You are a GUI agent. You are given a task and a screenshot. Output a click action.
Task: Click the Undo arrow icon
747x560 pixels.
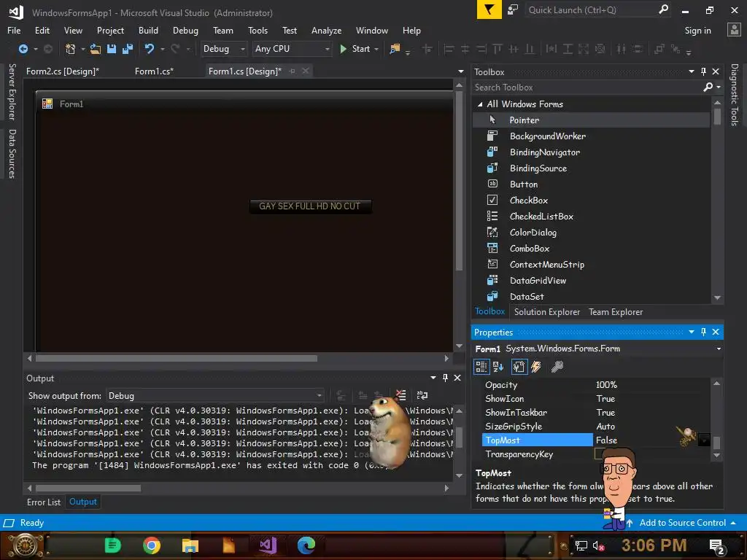[x=150, y=49]
